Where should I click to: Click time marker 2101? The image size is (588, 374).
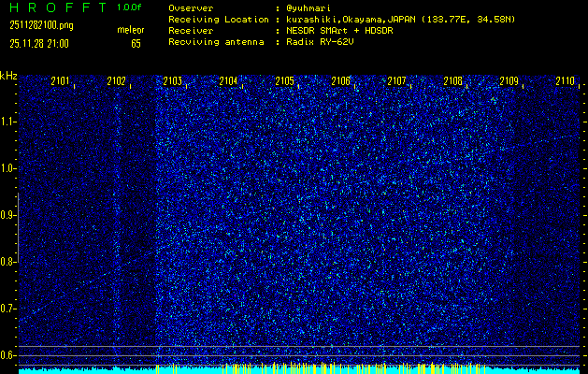click(x=60, y=80)
